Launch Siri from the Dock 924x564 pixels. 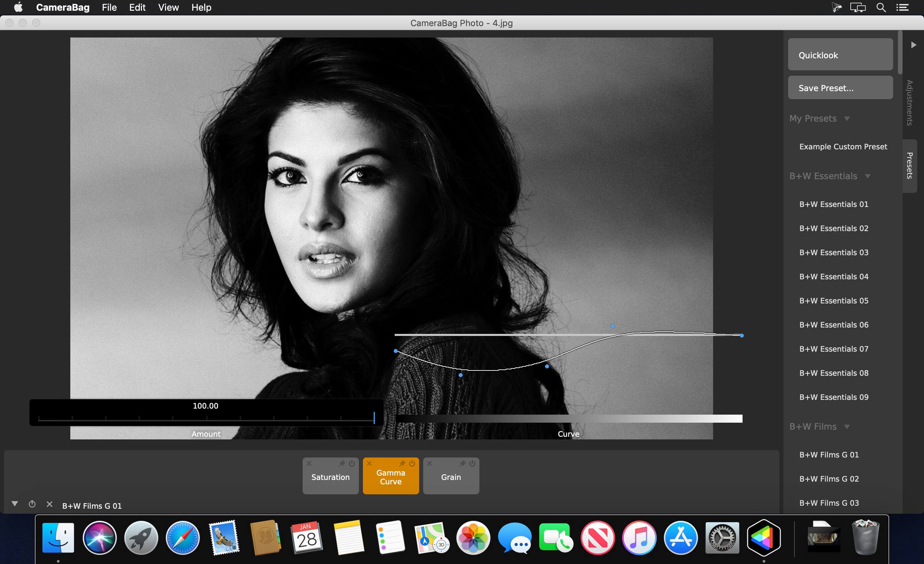pos(99,538)
